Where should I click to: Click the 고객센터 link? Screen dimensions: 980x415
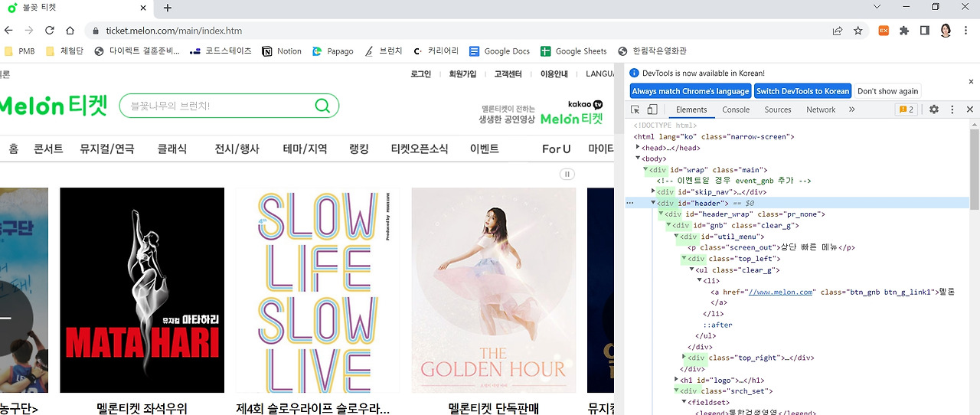pyautogui.click(x=508, y=74)
